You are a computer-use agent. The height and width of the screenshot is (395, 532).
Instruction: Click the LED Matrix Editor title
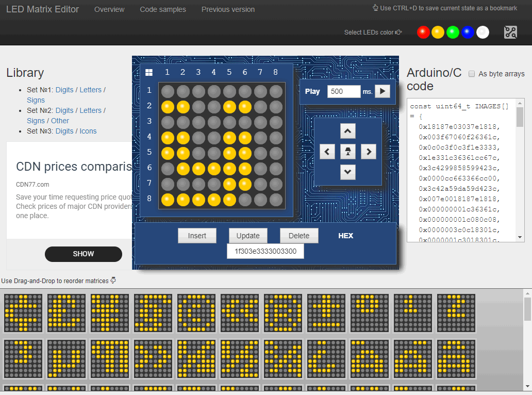(42, 9)
